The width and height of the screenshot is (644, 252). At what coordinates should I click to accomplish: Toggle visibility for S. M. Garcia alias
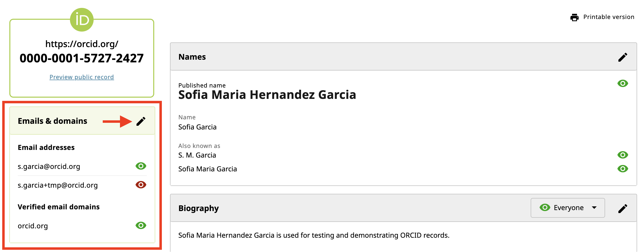[623, 155]
